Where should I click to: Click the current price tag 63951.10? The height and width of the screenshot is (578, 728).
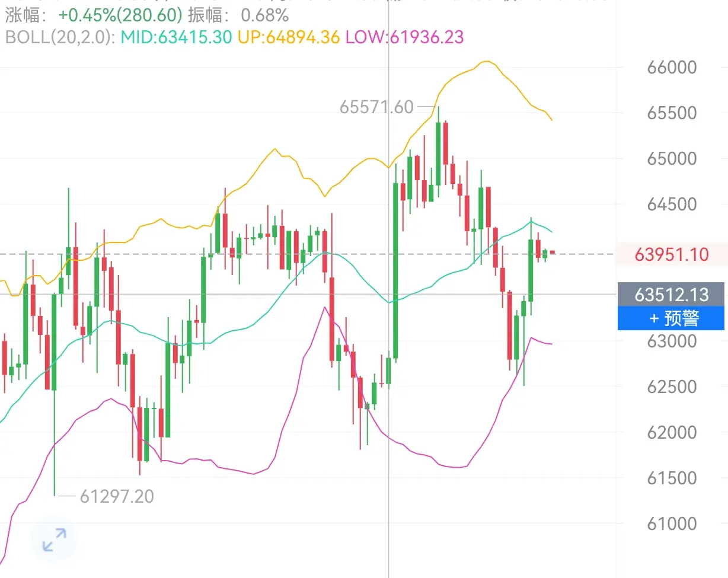tap(671, 255)
